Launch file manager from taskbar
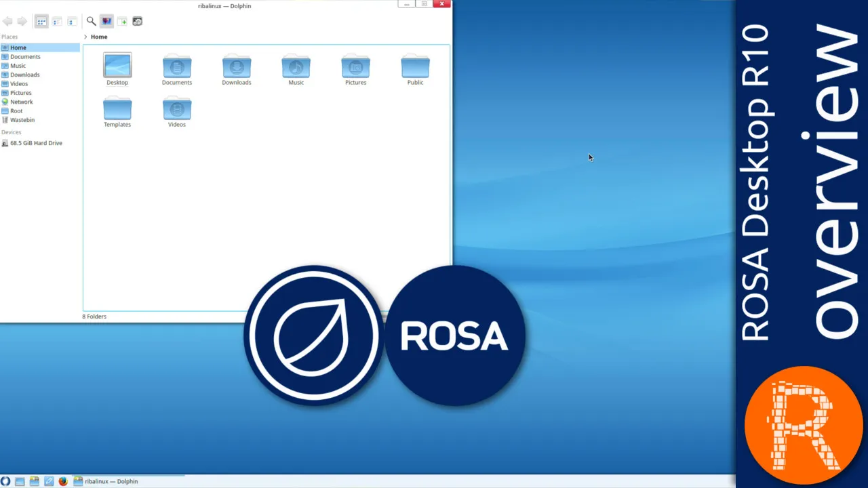 point(34,481)
